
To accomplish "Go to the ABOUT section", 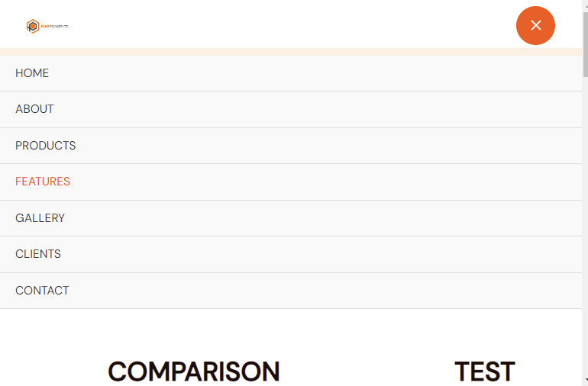I will [x=291, y=109].
